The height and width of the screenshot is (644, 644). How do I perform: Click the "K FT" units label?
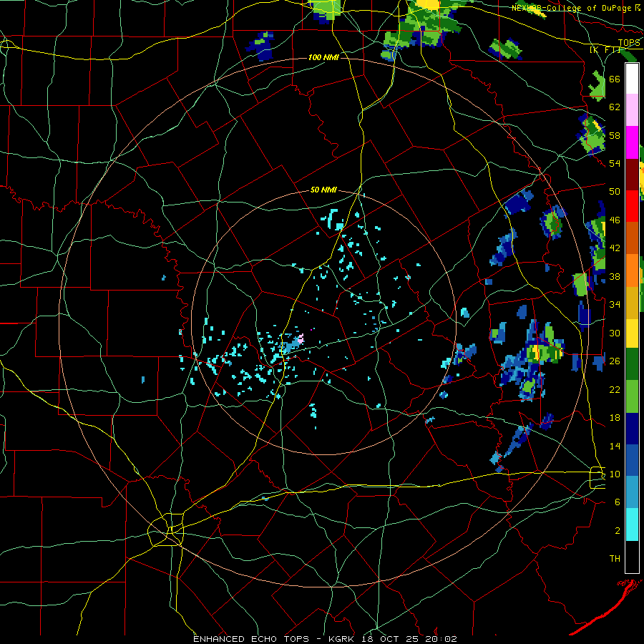click(605, 50)
